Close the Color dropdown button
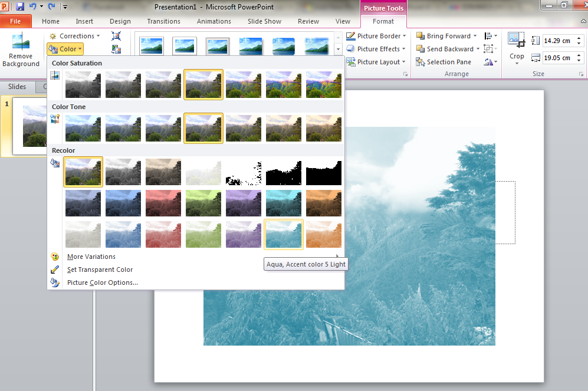The width and height of the screenshot is (588, 391). (65, 49)
